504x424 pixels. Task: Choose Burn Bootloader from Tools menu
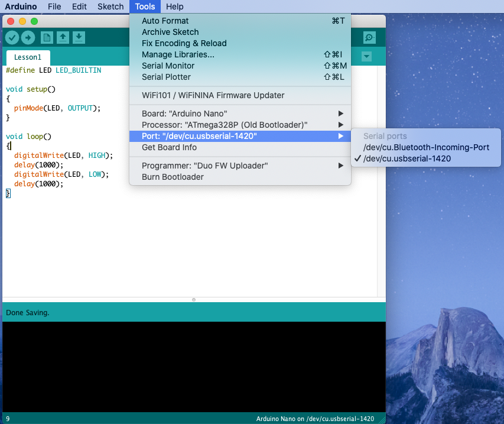pyautogui.click(x=173, y=177)
